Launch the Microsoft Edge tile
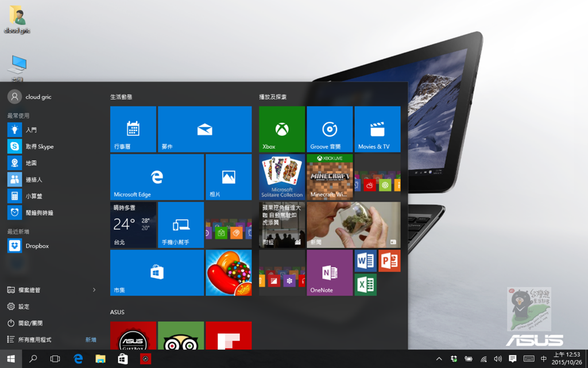This screenshot has height=368, width=588. pos(157,177)
